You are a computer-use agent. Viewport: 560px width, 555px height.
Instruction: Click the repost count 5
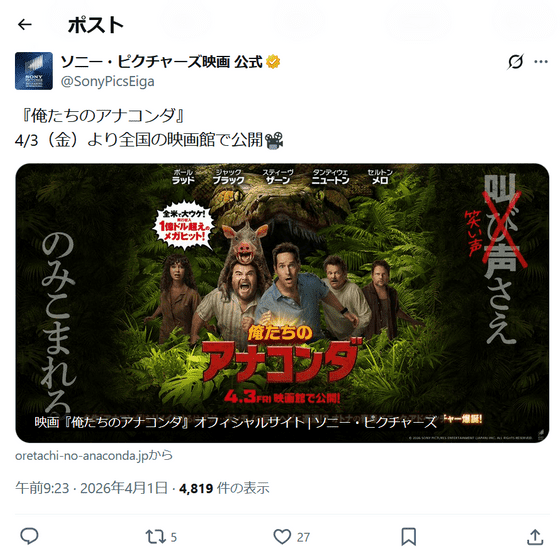[174, 537]
